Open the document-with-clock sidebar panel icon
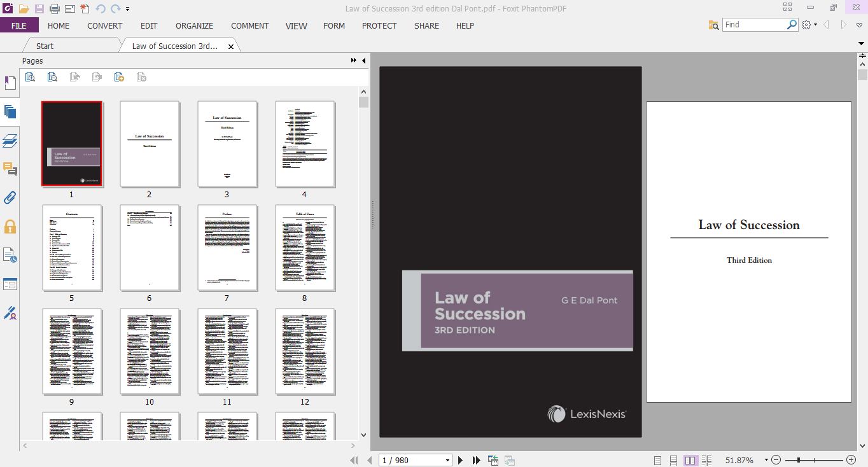Viewport: 868px width, 467px height. tap(10, 255)
